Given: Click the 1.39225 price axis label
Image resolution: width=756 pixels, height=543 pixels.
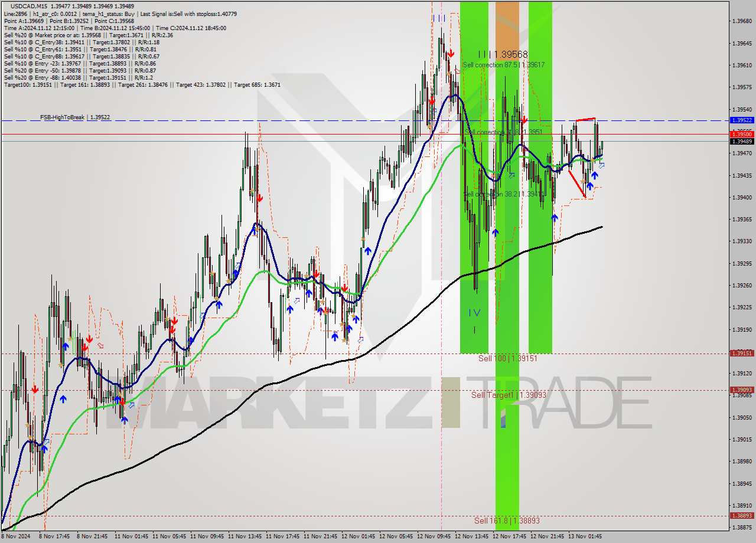Looking at the screenshot, I should click(x=742, y=308).
